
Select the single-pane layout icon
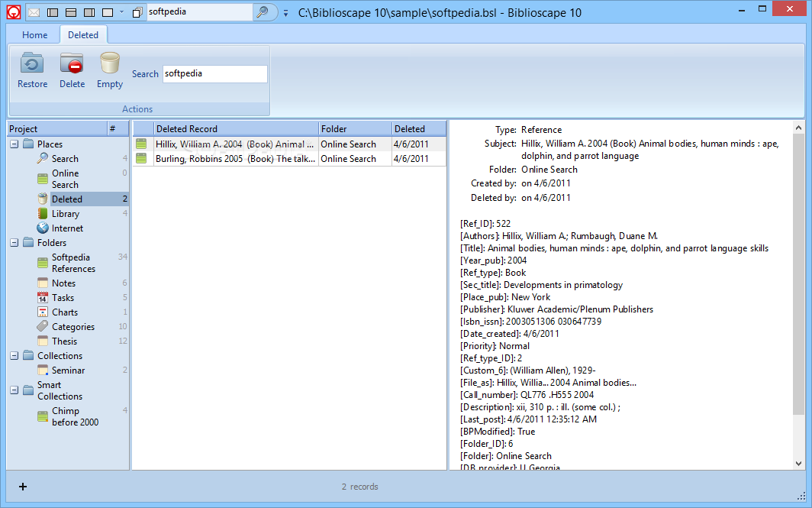pos(108,12)
